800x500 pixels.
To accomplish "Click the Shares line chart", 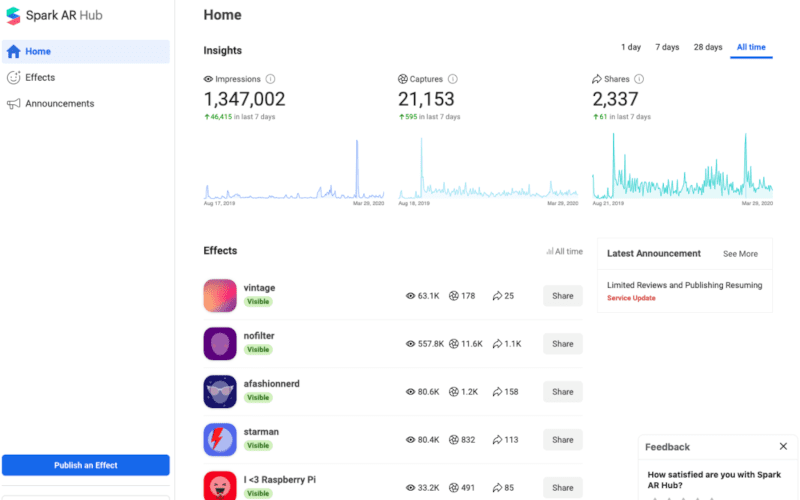I will click(x=683, y=166).
